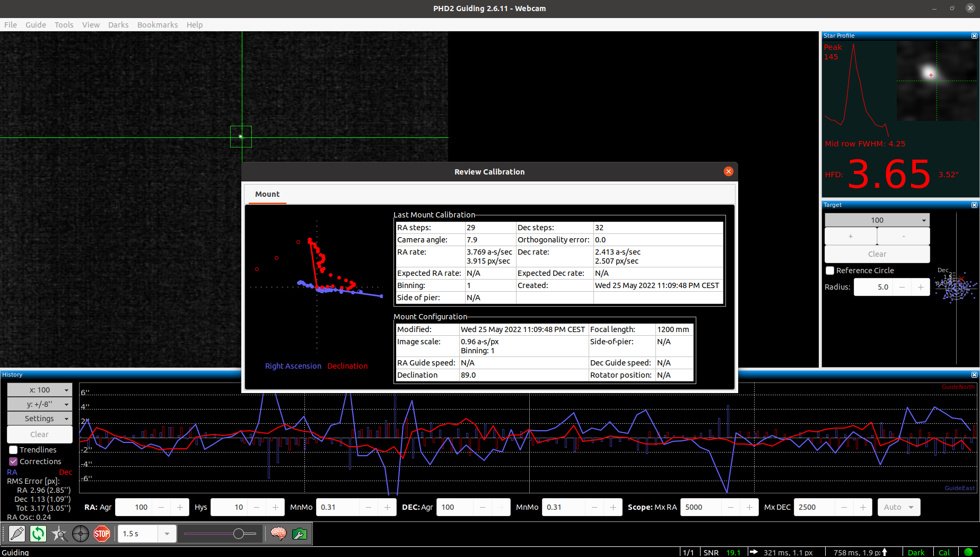Click the Auto-select Star icon
The image size is (980, 557).
[59, 534]
